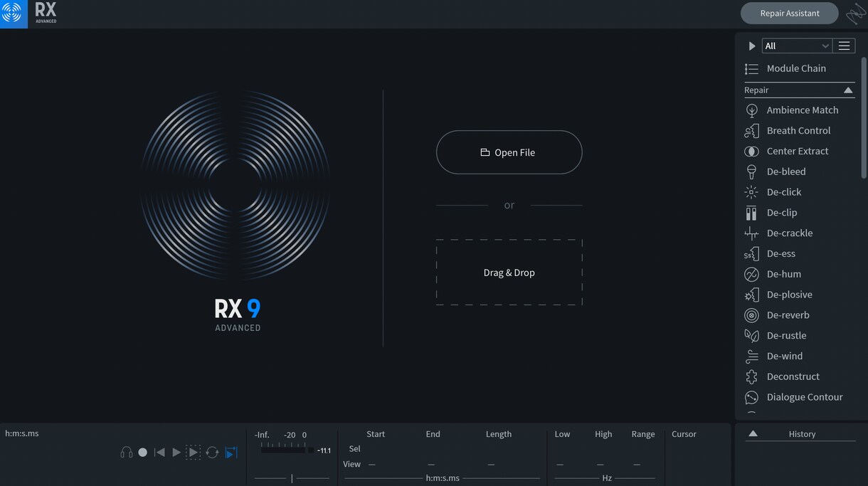The width and height of the screenshot is (868, 486).
Task: Start playback with the play button
Action: pos(176,453)
